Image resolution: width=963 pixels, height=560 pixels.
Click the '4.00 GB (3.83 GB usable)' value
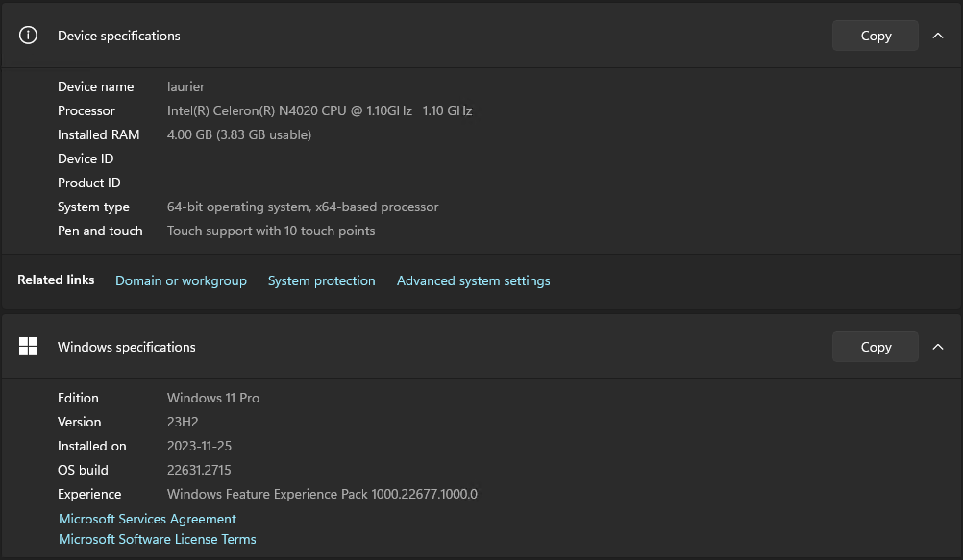[x=239, y=134]
